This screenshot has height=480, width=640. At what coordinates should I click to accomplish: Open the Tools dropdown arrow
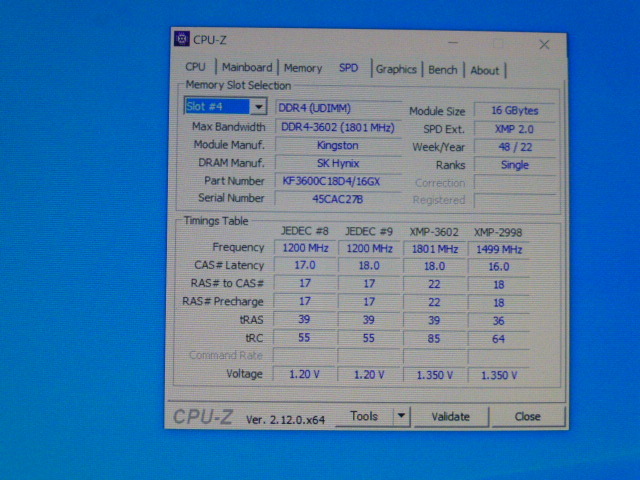[401, 416]
